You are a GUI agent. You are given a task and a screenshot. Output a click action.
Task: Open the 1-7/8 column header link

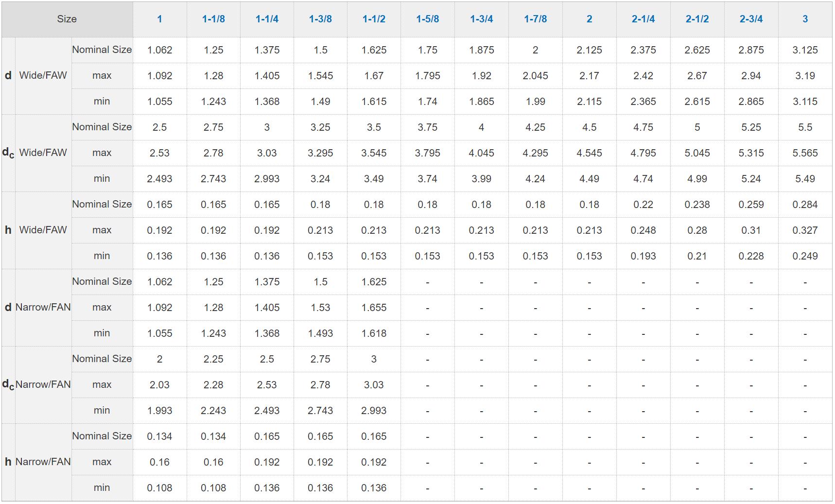pyautogui.click(x=535, y=19)
